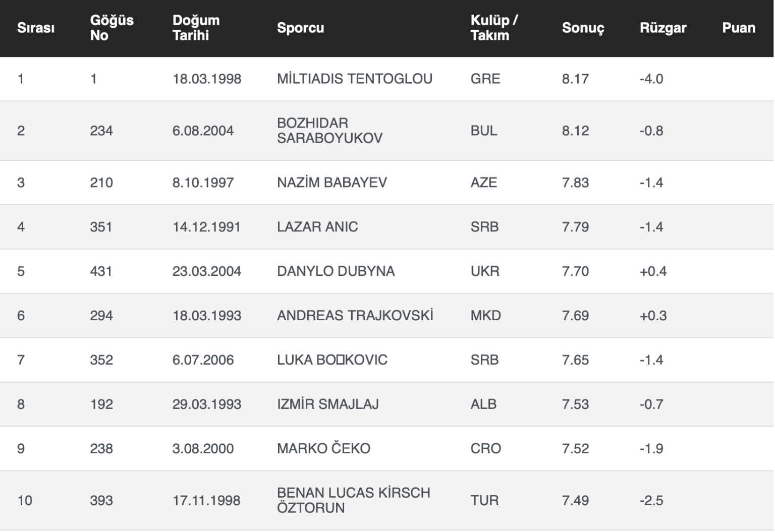Click on Nazim Babayev's name
Screen dimensions: 775x532
point(331,183)
